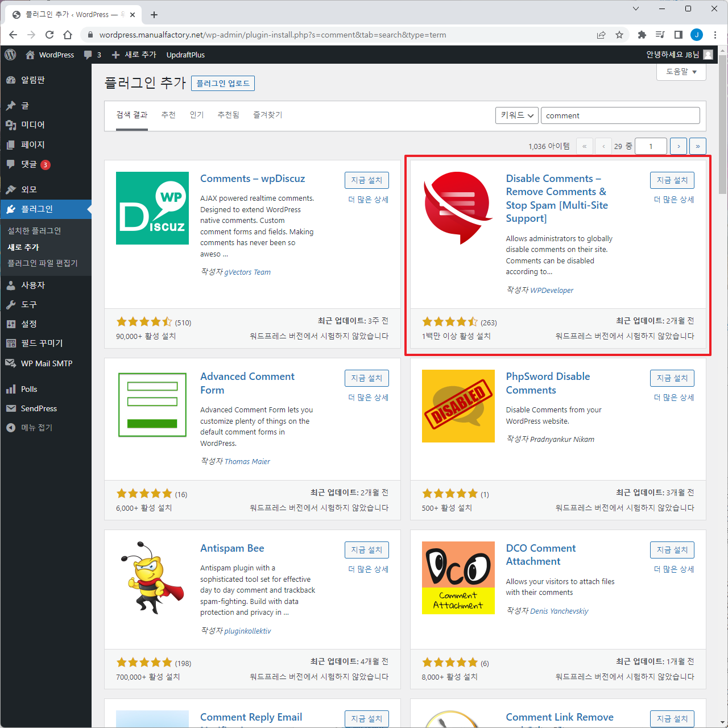
Task: Go to next results page
Action: point(679,146)
